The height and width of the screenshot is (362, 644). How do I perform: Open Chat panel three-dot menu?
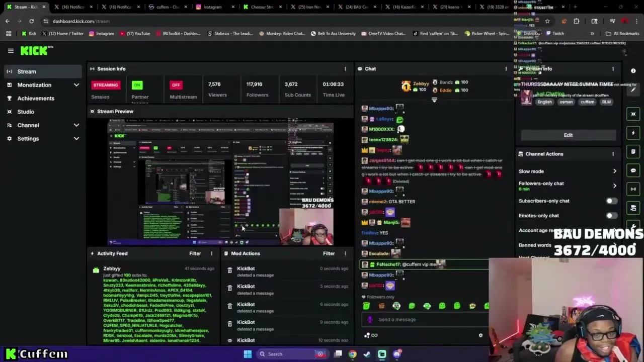point(506,69)
